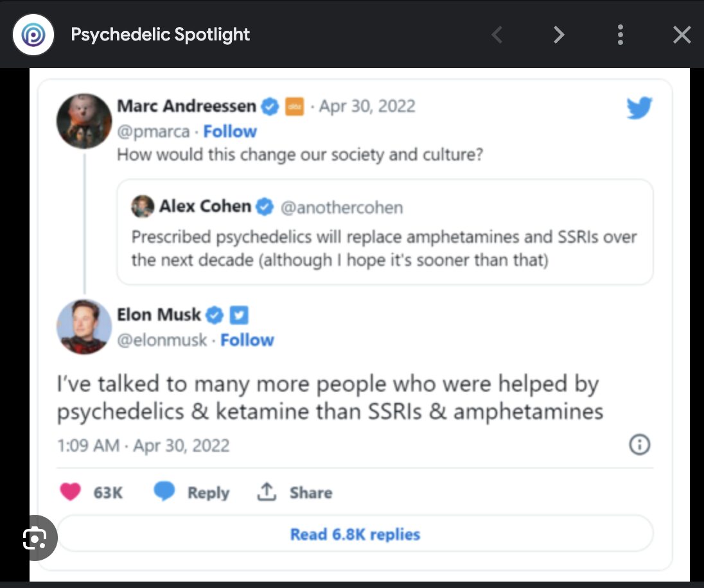Viewport: 704px width, 588px height.
Task: Click the Psychedelic Spotlight source title
Action: tap(161, 35)
